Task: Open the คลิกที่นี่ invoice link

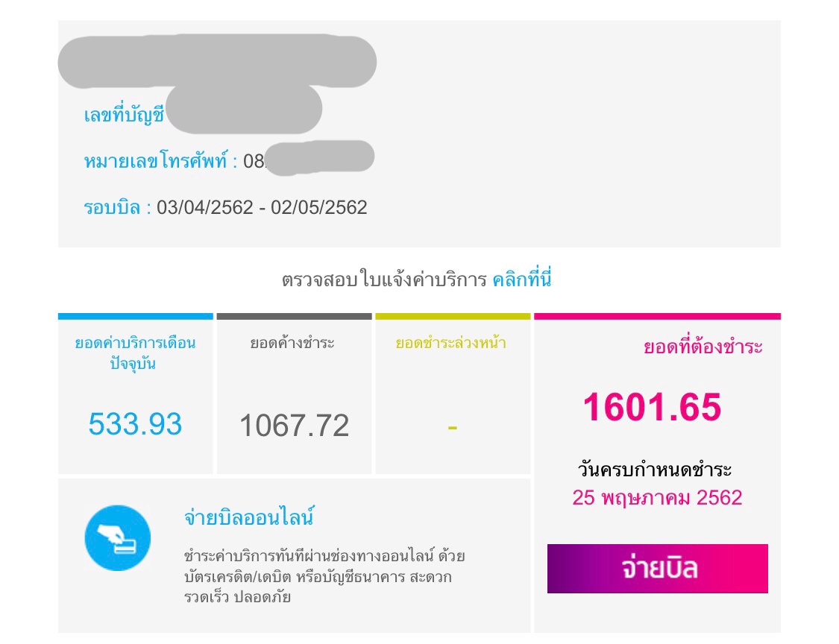Action: tap(521, 280)
